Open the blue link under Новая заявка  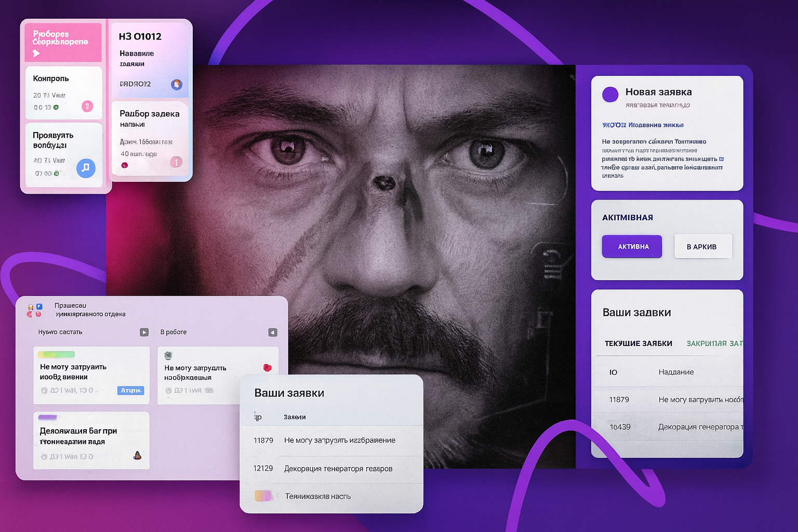642,125
